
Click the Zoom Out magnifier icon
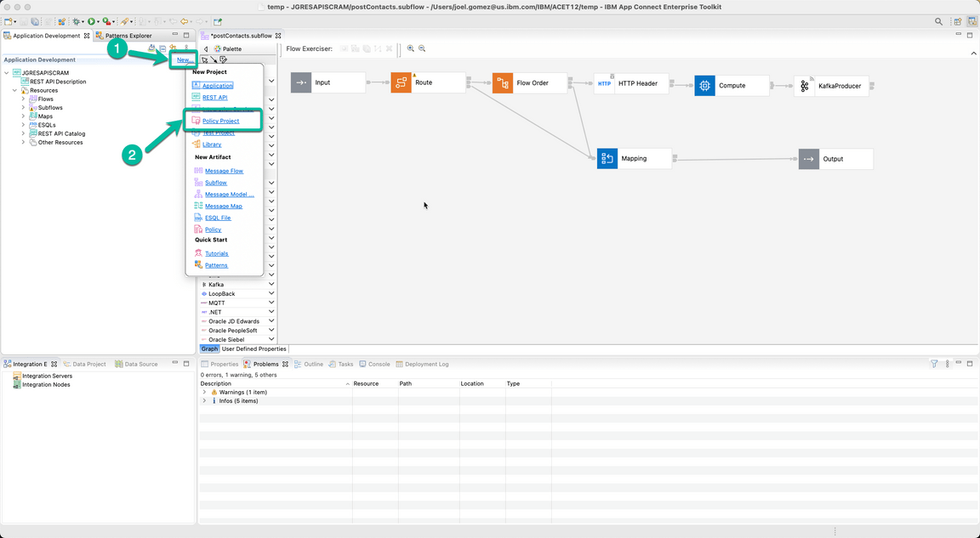click(x=422, y=48)
